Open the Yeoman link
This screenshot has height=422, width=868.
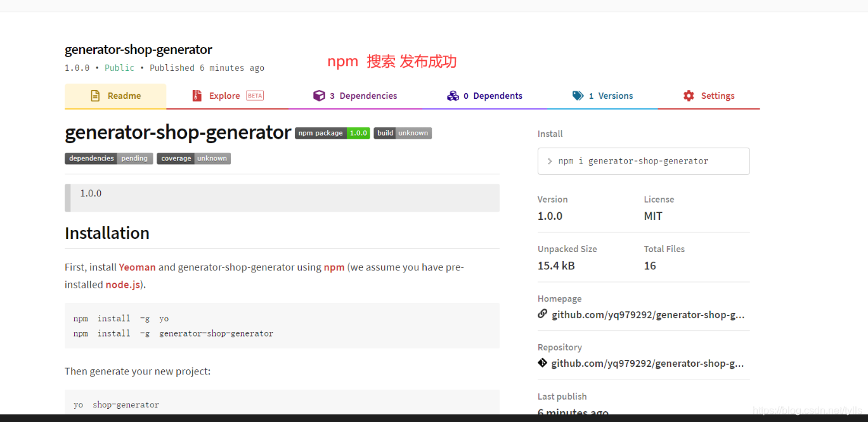point(138,267)
